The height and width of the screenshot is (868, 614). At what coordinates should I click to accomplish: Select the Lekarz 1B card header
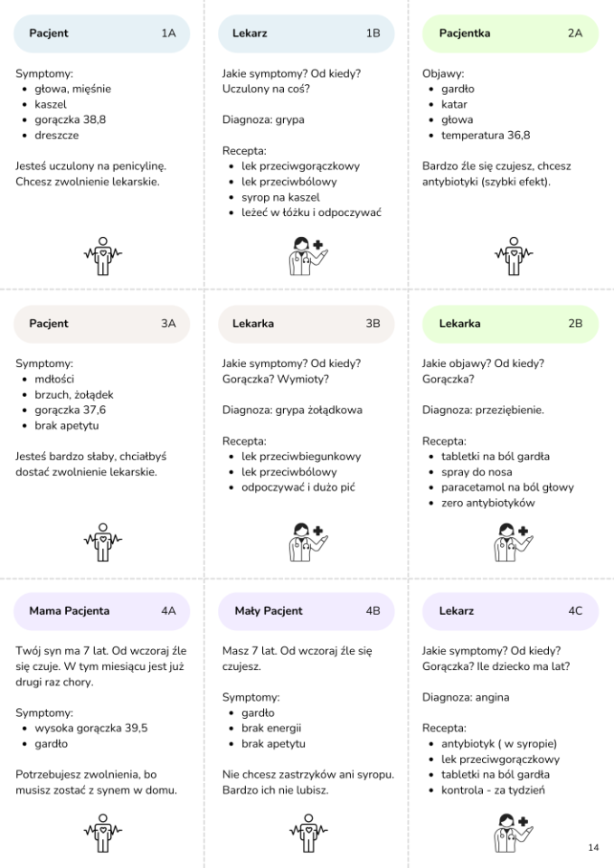pyautogui.click(x=307, y=33)
